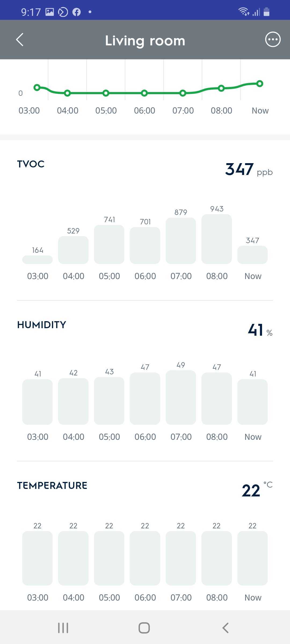Tap the 03:00 TVOC bar showing 164
The image size is (290, 644).
click(38, 259)
